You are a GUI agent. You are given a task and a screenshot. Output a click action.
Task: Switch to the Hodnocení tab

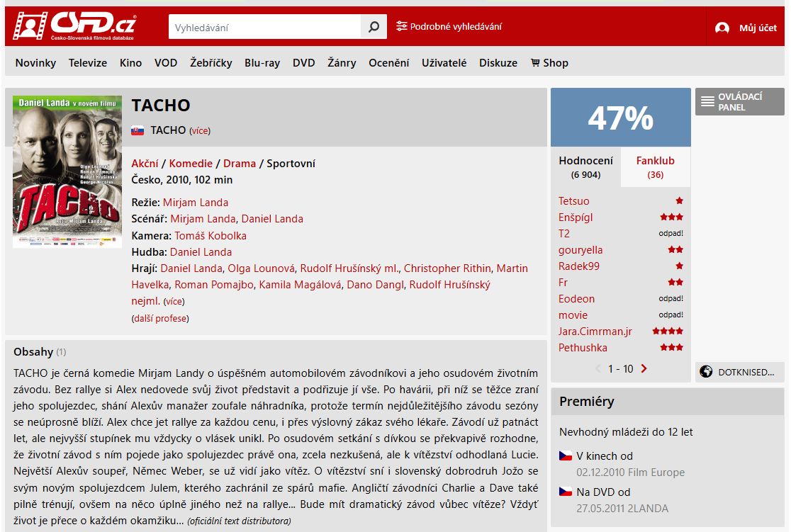point(585,167)
